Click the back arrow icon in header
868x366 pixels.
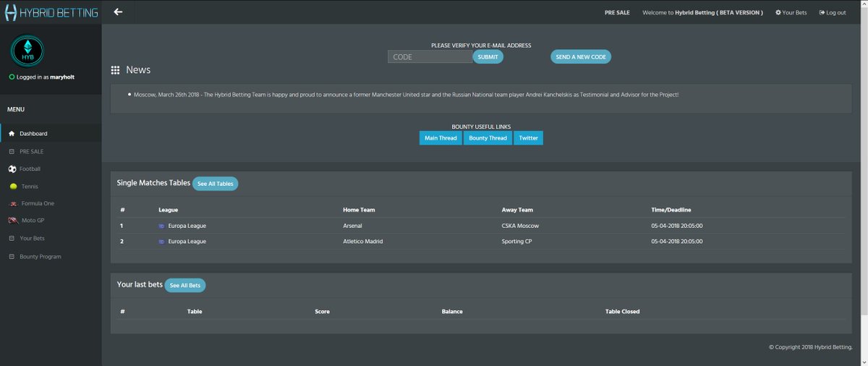118,12
